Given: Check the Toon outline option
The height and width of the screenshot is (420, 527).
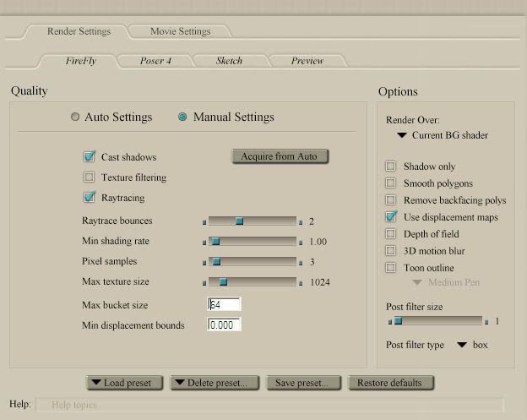Looking at the screenshot, I should (390, 268).
